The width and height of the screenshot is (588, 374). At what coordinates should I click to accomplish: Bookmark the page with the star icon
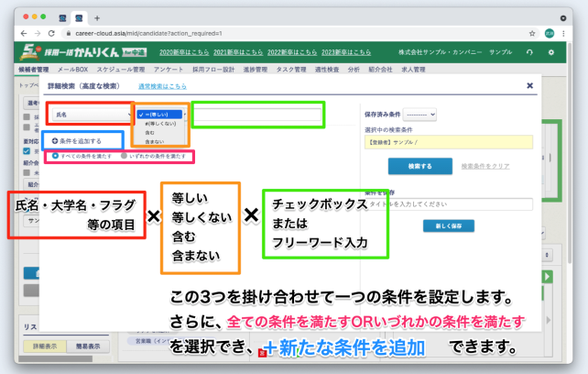pyautogui.click(x=532, y=33)
